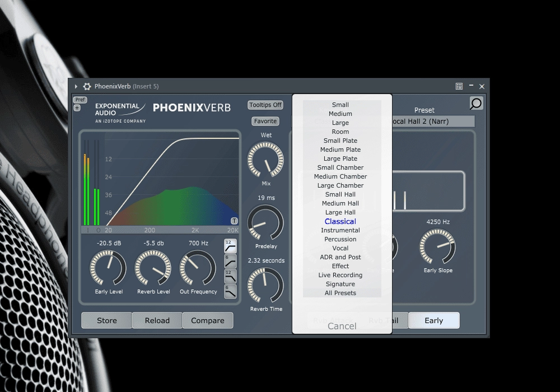Click the Out Frequency knob
This screenshot has width=560, height=392.
click(x=198, y=268)
